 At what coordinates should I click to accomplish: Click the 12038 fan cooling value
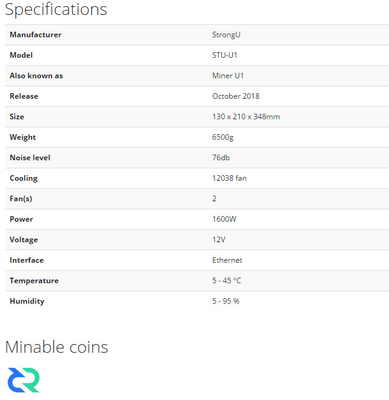pyautogui.click(x=229, y=178)
